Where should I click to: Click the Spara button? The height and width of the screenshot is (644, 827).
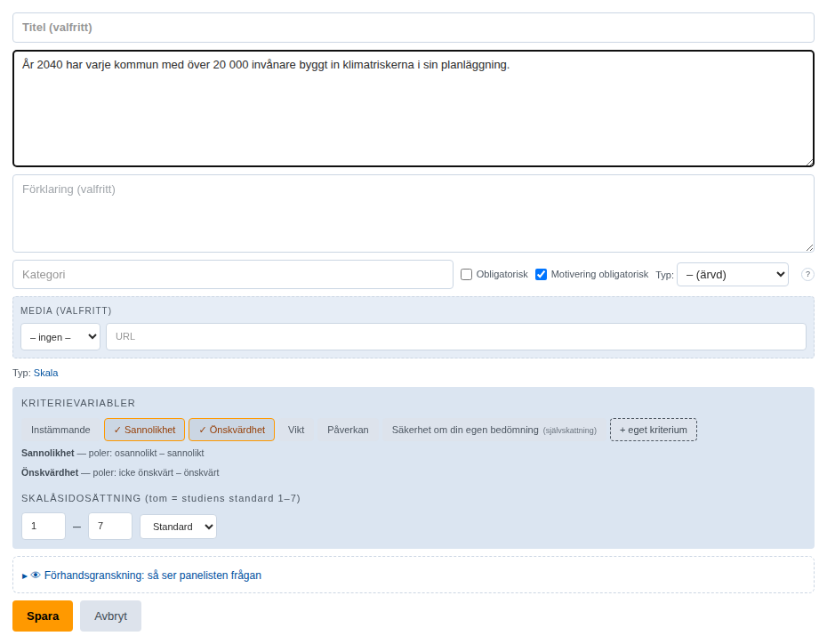43,616
